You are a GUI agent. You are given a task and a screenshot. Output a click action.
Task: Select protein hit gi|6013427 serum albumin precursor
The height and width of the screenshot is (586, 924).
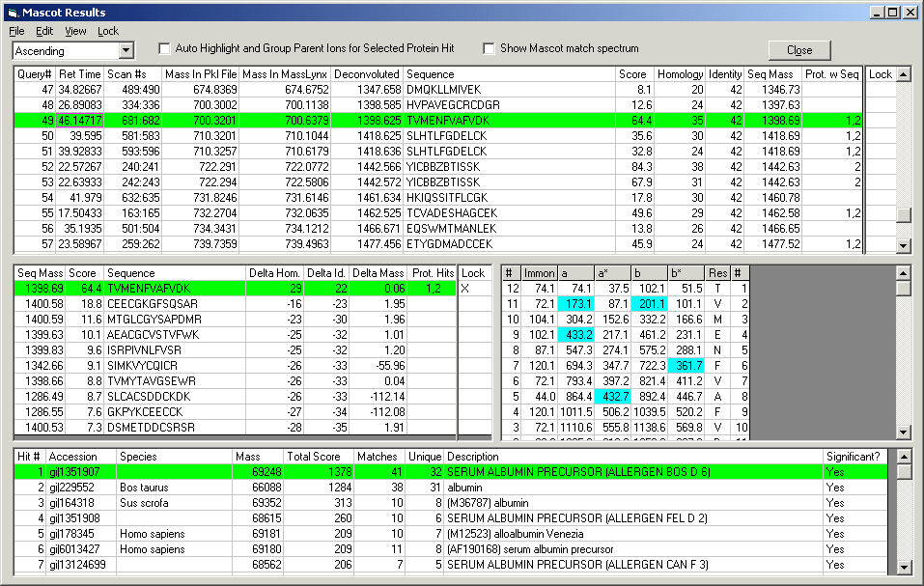point(451,549)
